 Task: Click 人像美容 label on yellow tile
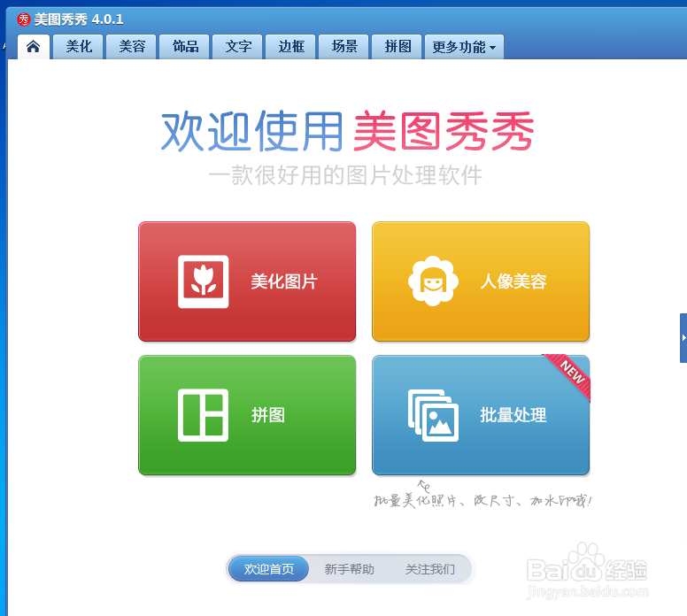coord(513,281)
